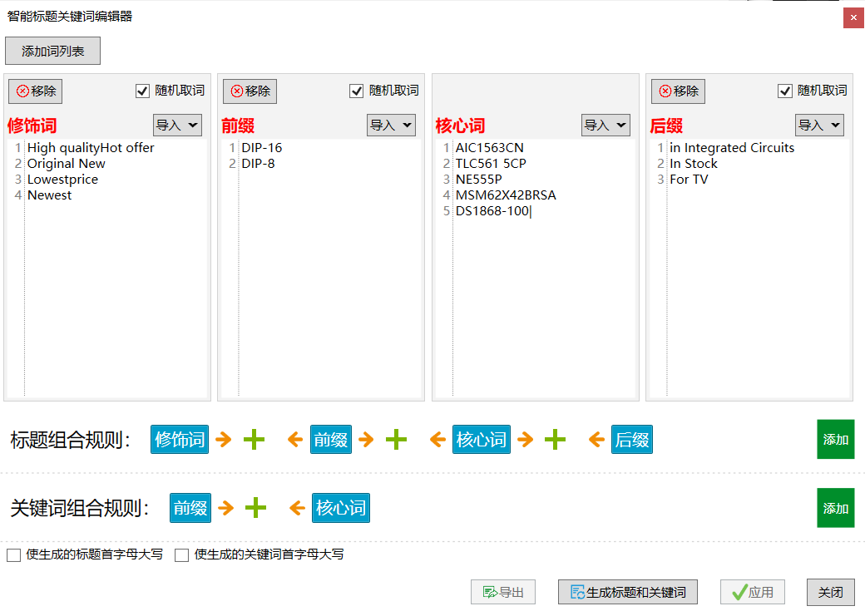Toggle 随机取词 checkbox for 修饰词 list
Image resolution: width=865 pixels, height=616 pixels.
pyautogui.click(x=143, y=91)
